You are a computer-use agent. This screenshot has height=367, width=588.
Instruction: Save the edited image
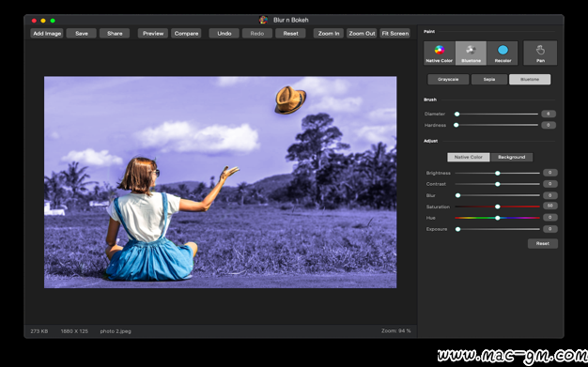click(x=82, y=34)
